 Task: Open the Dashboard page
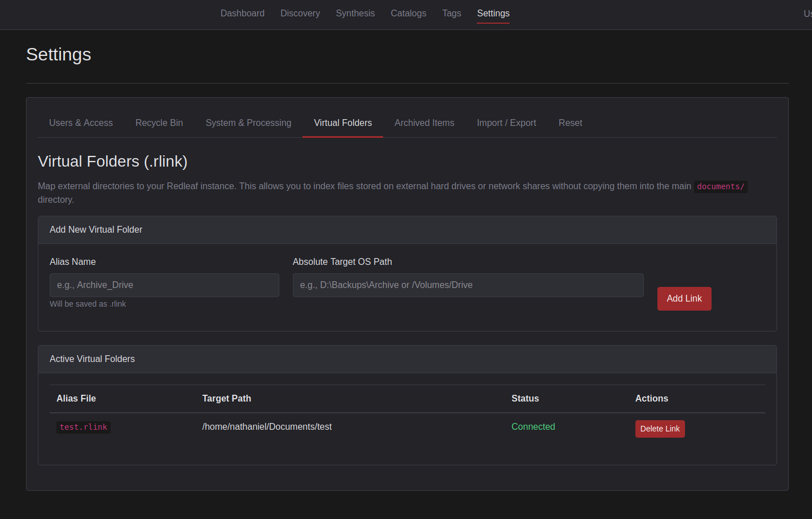tap(242, 14)
